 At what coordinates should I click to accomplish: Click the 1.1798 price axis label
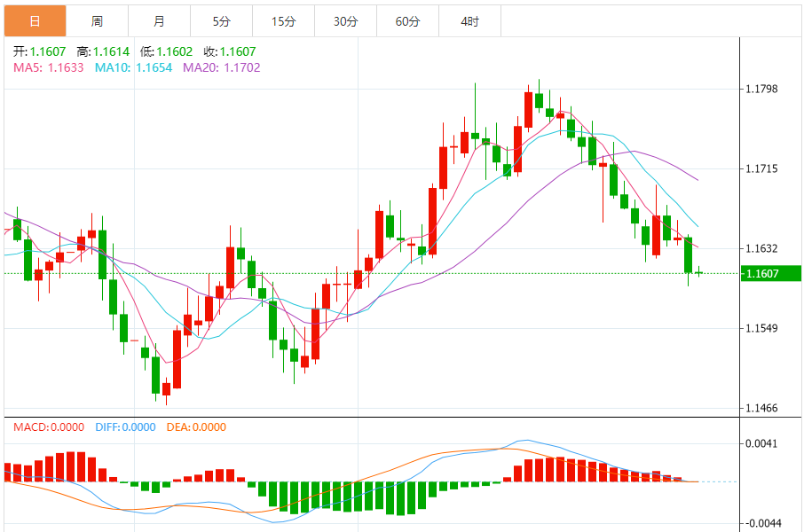click(x=762, y=90)
